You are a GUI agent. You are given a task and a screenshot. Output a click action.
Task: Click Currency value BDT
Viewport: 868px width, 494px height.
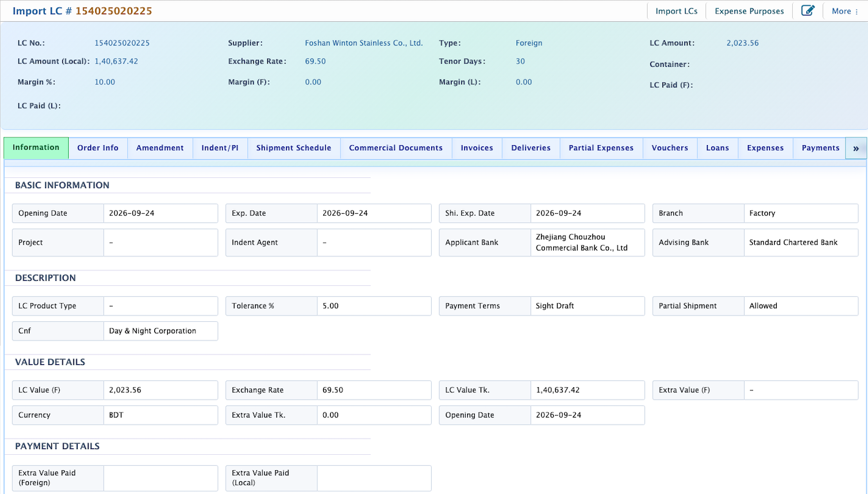[x=161, y=415]
